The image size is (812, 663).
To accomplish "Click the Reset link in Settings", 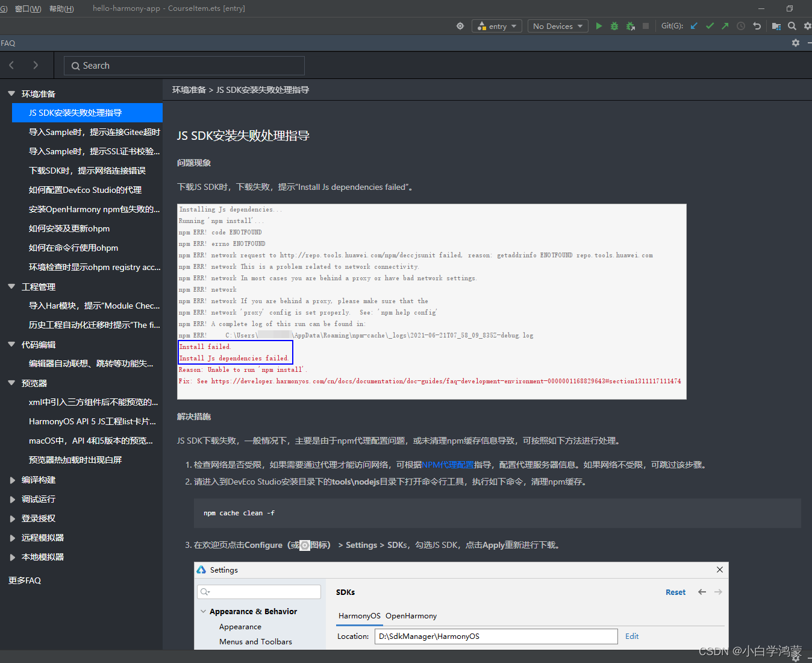I will [675, 592].
